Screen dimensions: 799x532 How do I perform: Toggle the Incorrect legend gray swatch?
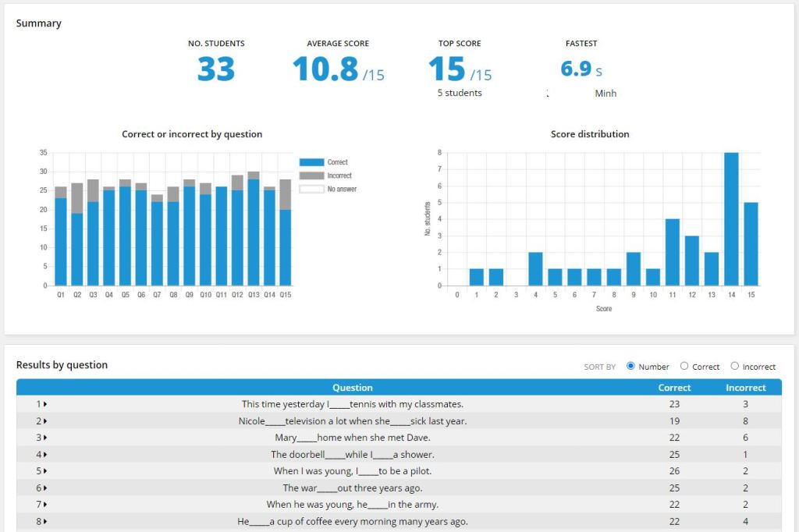[x=311, y=176]
